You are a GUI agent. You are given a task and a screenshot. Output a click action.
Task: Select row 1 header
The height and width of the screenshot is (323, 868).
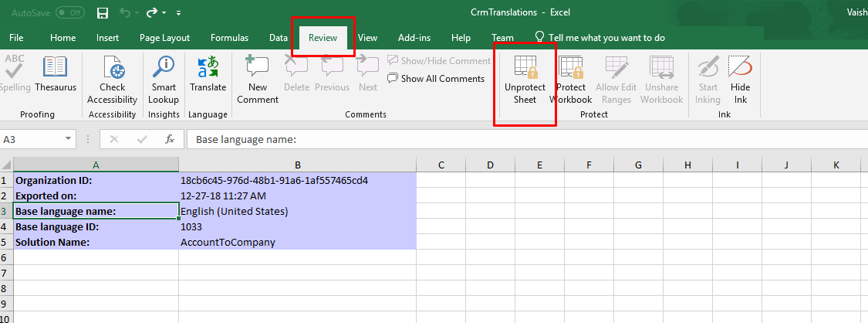(x=6, y=180)
